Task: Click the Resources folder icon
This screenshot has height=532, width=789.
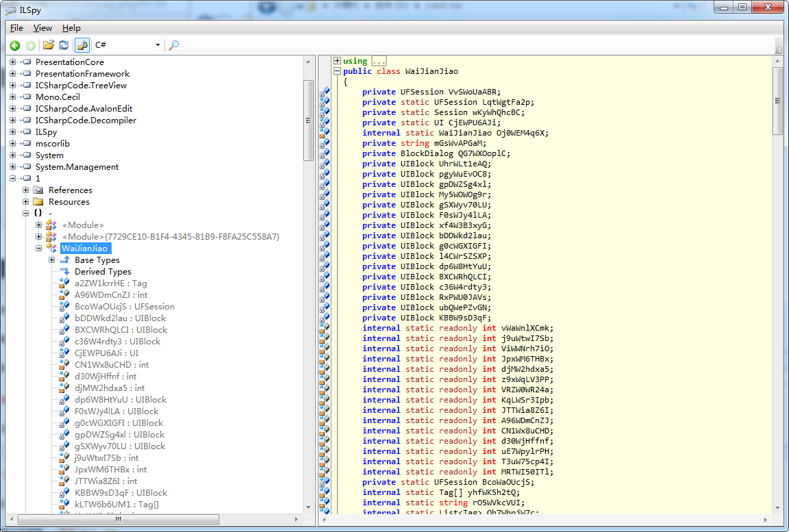Action: pyautogui.click(x=38, y=201)
